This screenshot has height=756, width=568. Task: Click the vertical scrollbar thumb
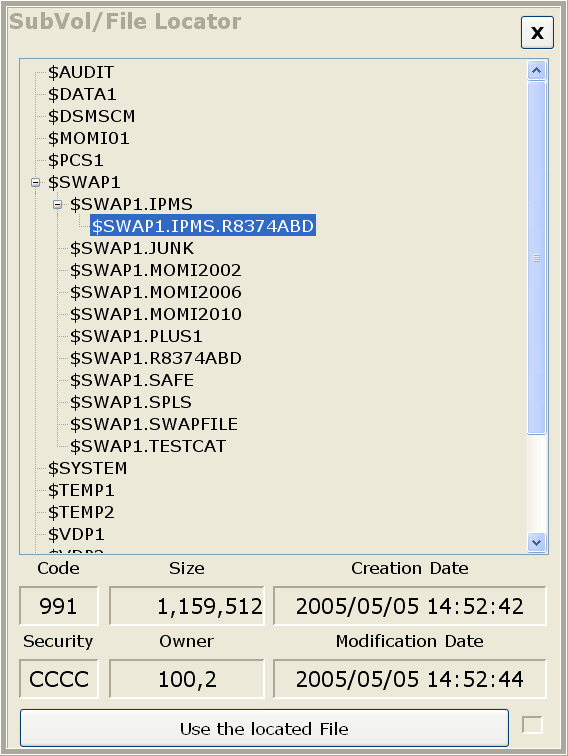pyautogui.click(x=537, y=258)
